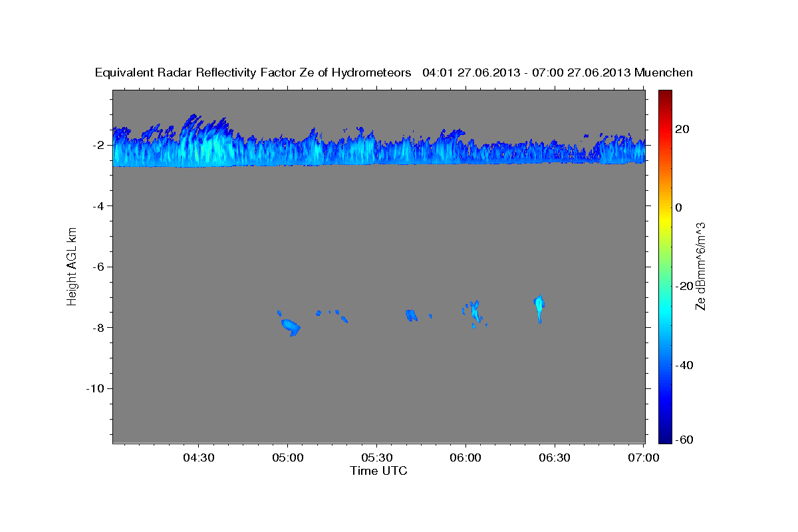
Task: Click the 06:00 time tick label
Action: (x=465, y=458)
